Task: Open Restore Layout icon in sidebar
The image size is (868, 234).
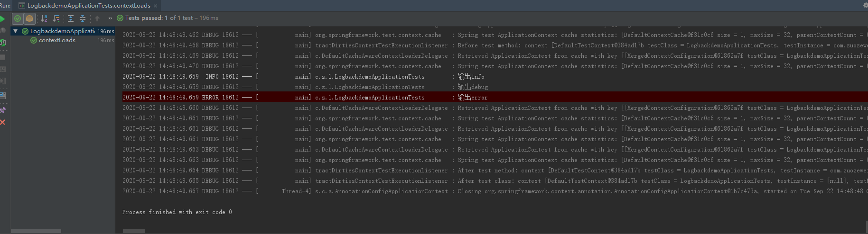Action: [2, 95]
